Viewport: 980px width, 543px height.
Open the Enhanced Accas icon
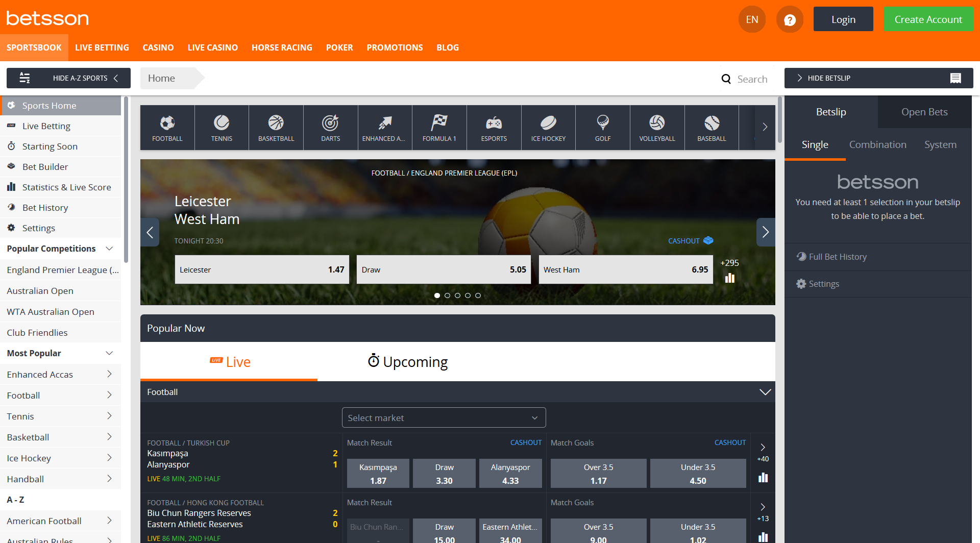(x=385, y=122)
